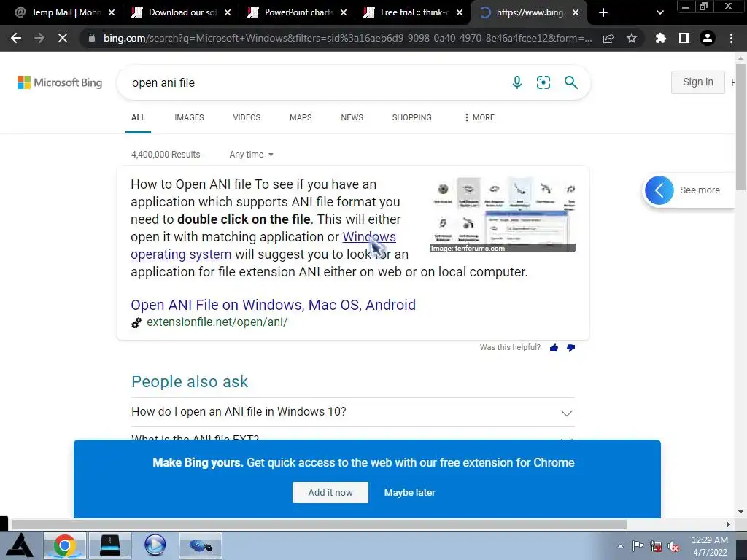Open a new browser tab with plus
This screenshot has width=747, height=560.
603,12
